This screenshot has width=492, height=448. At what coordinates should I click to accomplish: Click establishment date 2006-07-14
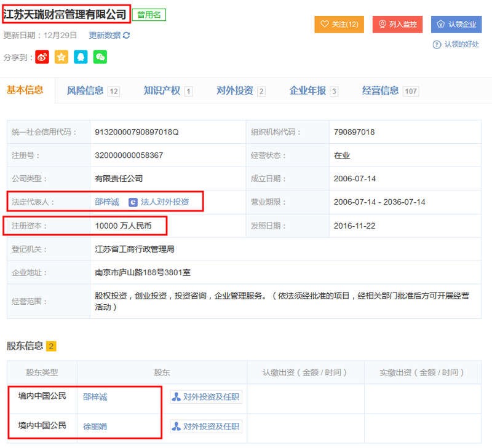355,179
